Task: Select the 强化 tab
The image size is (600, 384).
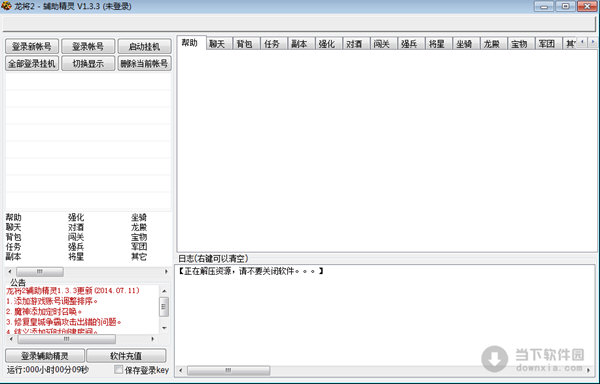Action: (x=328, y=44)
